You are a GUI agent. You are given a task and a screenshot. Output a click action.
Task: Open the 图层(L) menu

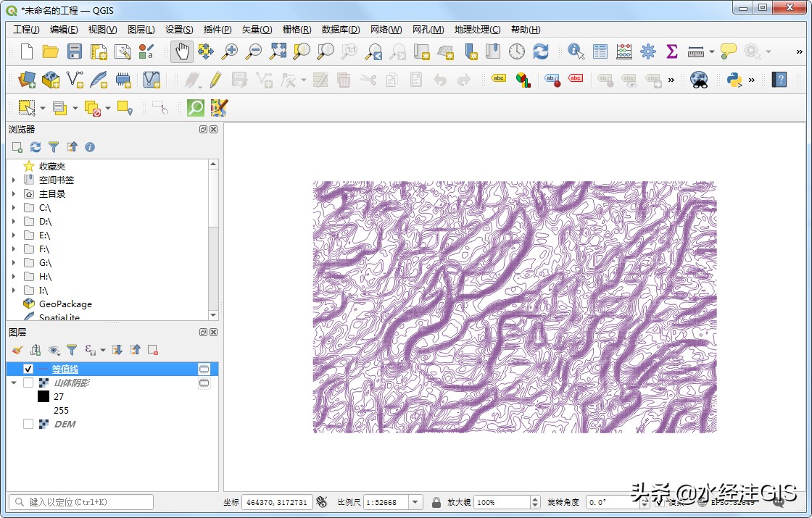click(x=141, y=30)
